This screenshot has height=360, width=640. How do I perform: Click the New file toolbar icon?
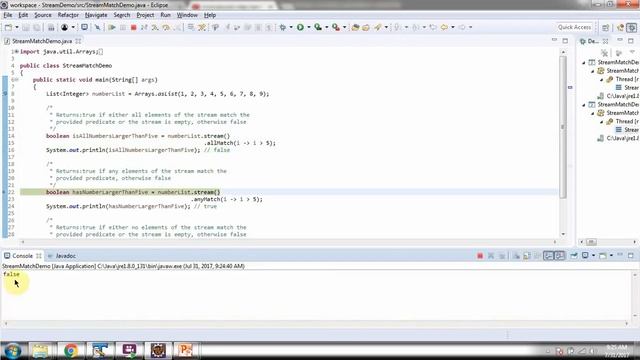[x=9, y=27]
